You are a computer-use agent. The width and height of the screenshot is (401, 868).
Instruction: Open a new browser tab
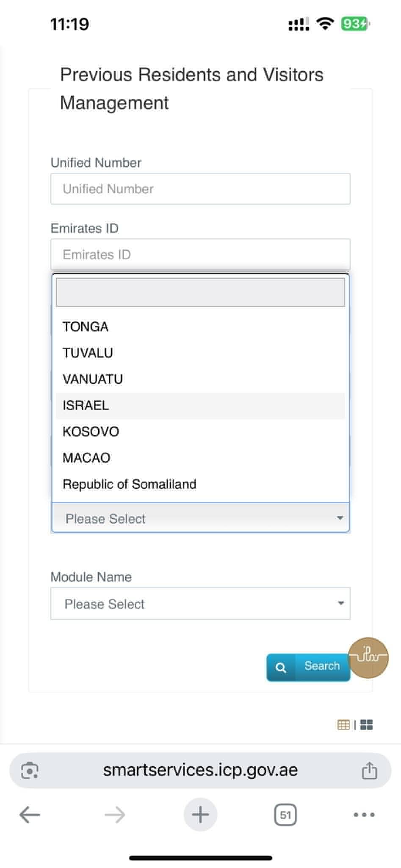200,815
